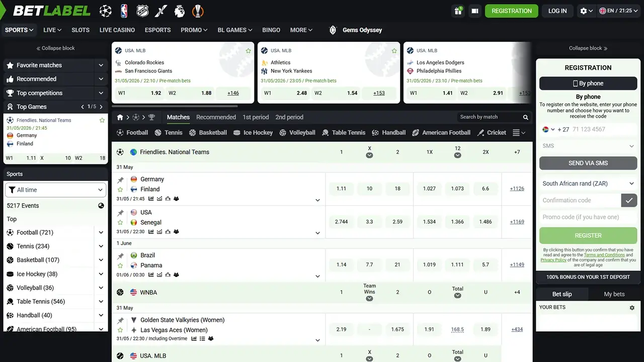Open statistics chart icon for USA Senegal
The image size is (644, 362).
click(x=151, y=232)
